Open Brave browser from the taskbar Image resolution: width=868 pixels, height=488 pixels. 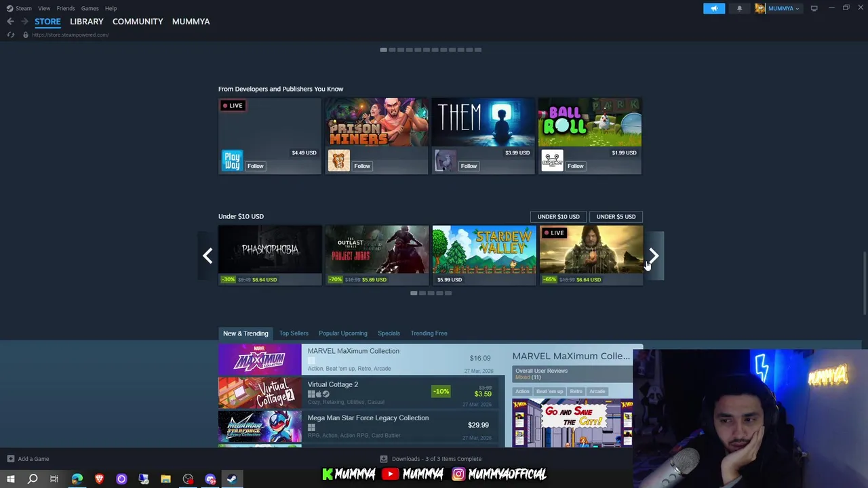[x=99, y=479]
